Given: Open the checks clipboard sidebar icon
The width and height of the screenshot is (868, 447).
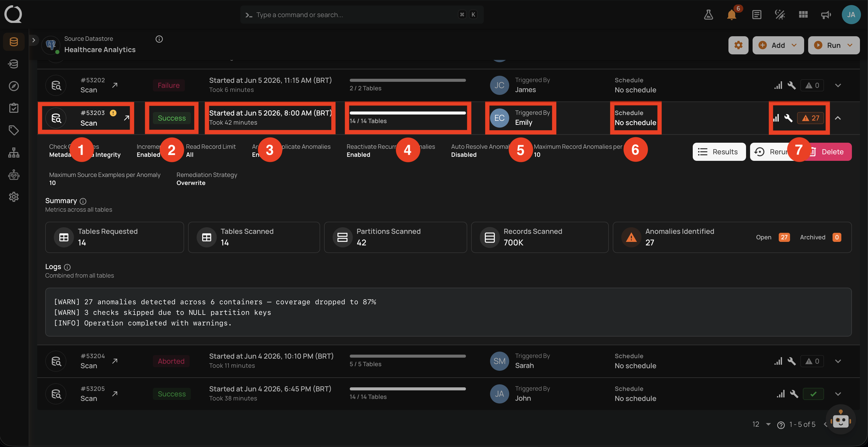Looking at the screenshot, I should [14, 108].
